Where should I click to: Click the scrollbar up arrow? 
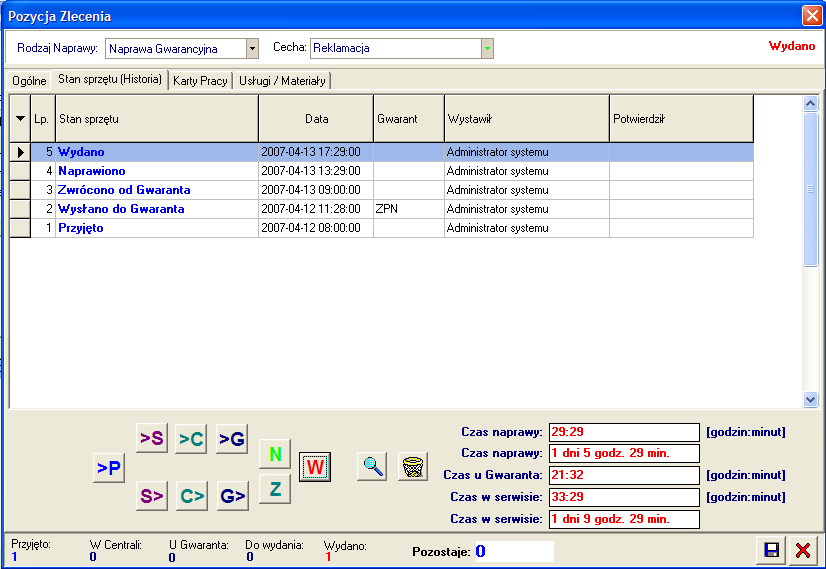[x=810, y=103]
